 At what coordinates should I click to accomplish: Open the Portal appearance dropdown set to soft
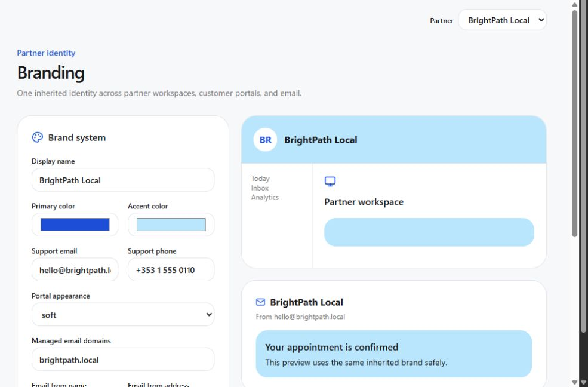click(123, 315)
